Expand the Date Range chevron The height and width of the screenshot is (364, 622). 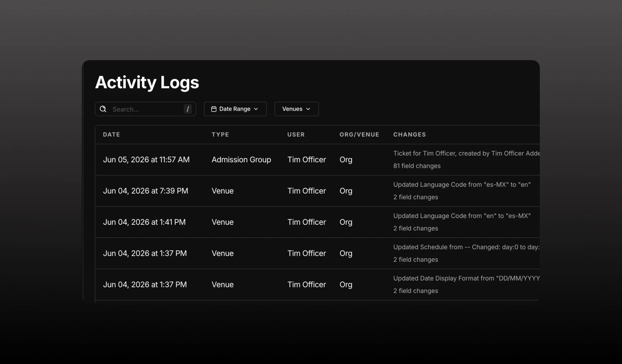click(256, 109)
